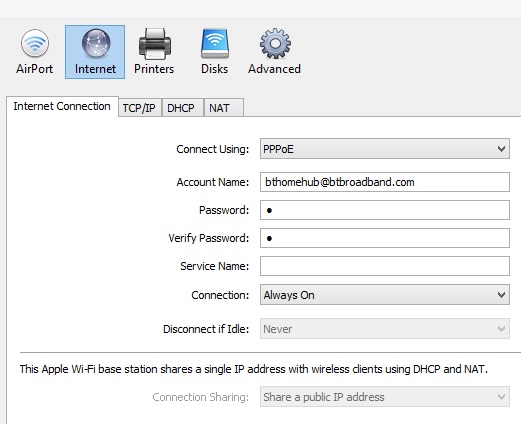Image resolution: width=521 pixels, height=424 pixels.
Task: Expand the Connection Always On dropdown
Action: [x=385, y=295]
